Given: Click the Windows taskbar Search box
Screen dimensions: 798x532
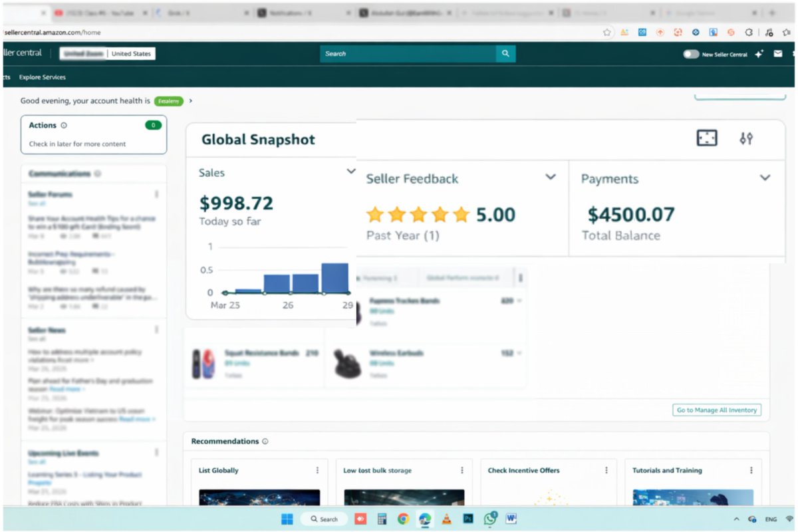Looking at the screenshot, I should tap(323, 519).
